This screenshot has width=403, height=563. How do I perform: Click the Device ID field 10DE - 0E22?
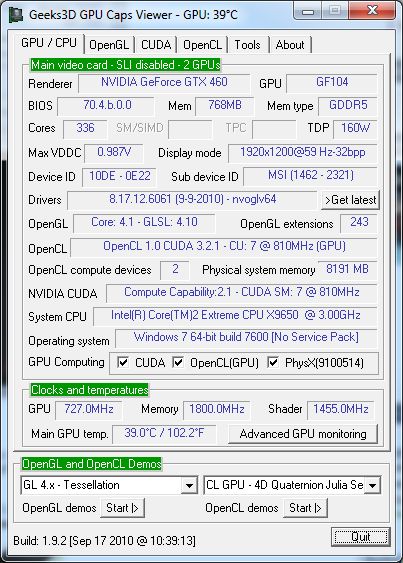point(119,177)
